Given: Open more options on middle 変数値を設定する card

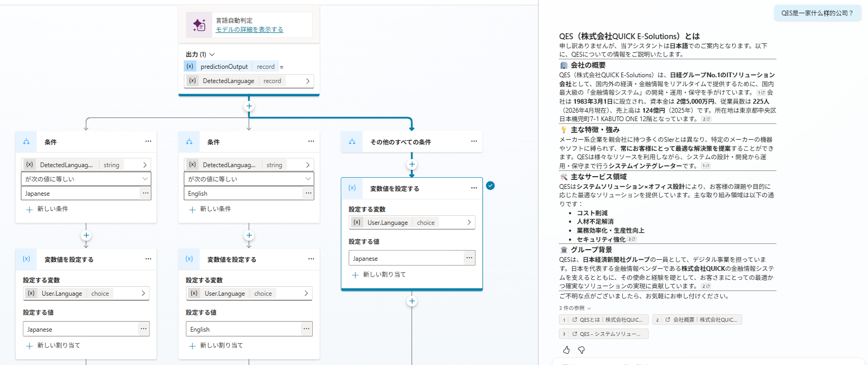Looking at the screenshot, I should pos(311,259).
